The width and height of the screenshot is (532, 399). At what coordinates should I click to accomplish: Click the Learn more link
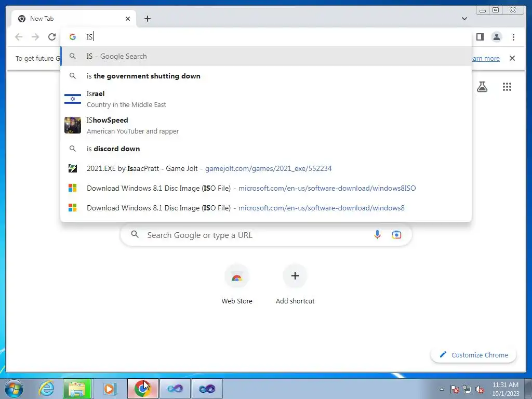[485, 58]
